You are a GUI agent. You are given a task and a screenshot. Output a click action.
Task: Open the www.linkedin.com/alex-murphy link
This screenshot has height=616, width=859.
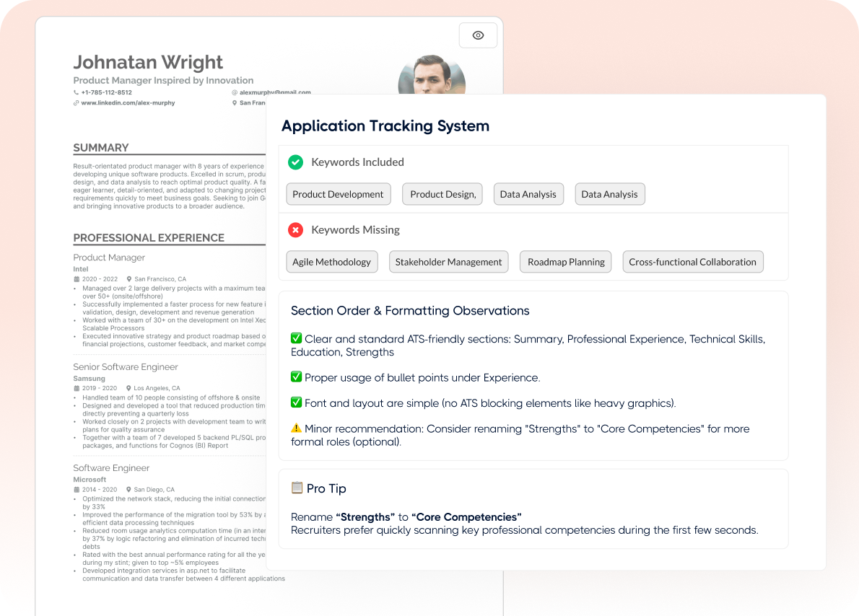point(128,103)
